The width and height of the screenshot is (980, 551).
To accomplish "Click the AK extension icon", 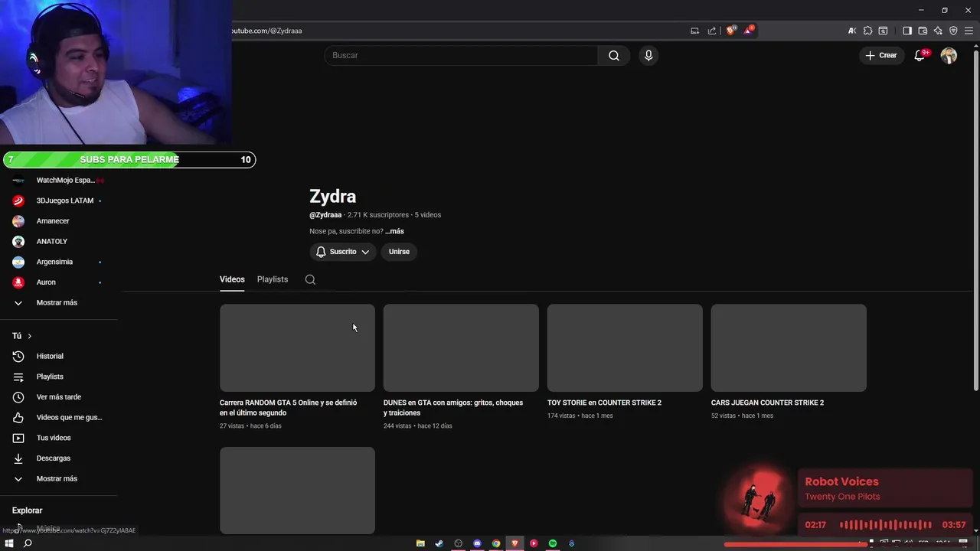I will [x=852, y=31].
